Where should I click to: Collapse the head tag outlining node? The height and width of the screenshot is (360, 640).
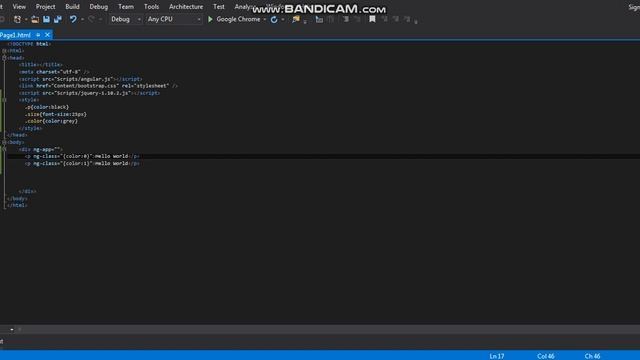click(4, 58)
